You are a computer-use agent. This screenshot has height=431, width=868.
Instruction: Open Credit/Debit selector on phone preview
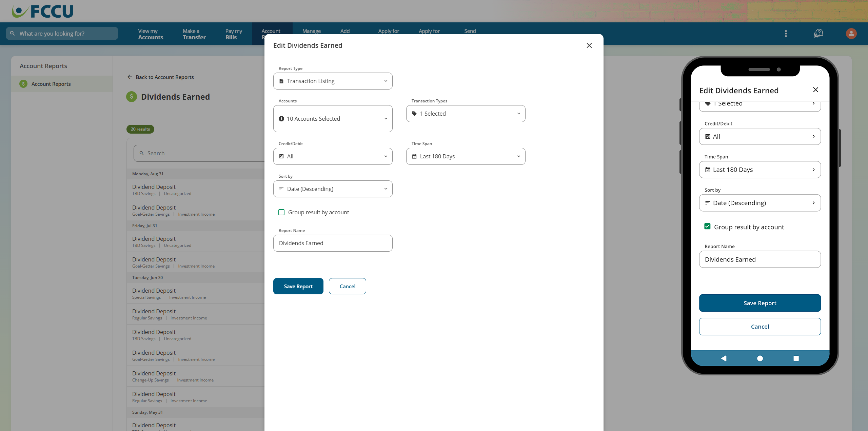[760, 136]
